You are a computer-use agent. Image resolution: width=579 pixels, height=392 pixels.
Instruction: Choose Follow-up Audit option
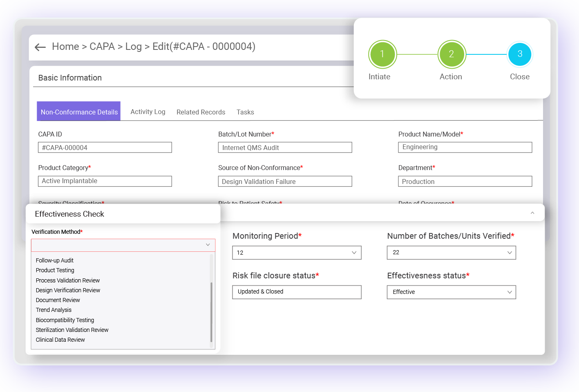point(55,260)
